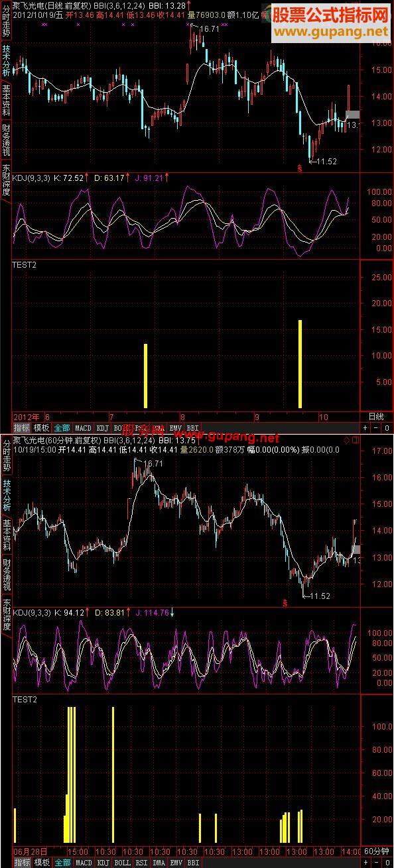Open 分时走势 tab in upper chart sidebar
394x868 pixels.
pos(6,21)
